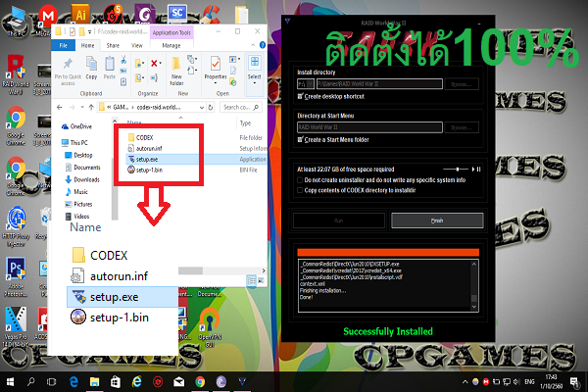The height and width of the screenshot is (392, 588).
Task: Toggle Create desktop shortcut checkbox
Action: [x=300, y=96]
